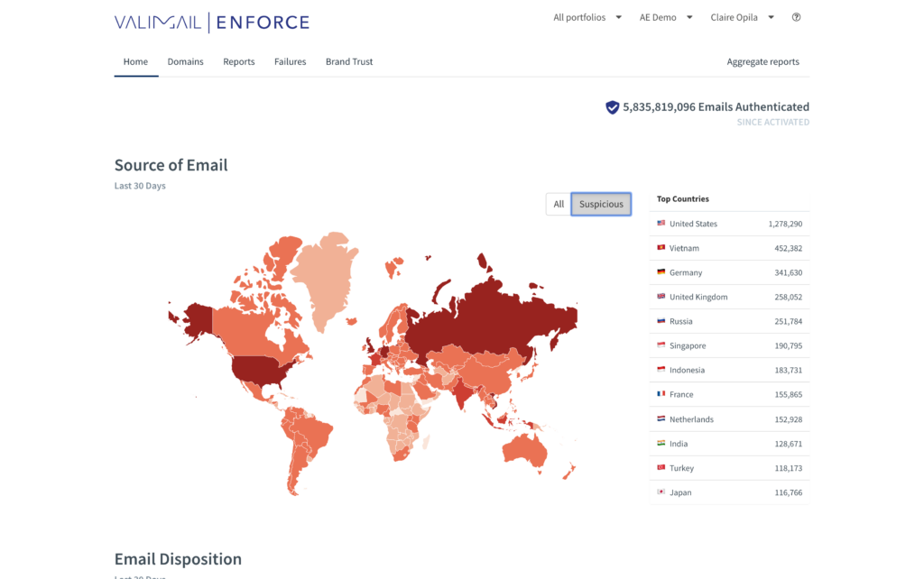The width and height of the screenshot is (924, 579).
Task: Click the 116,766 Japan count
Action: tap(788, 492)
